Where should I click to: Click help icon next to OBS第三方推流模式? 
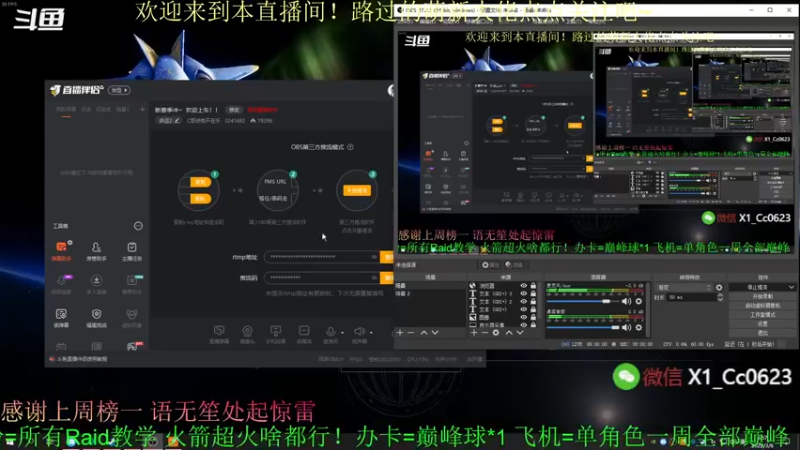(351, 147)
